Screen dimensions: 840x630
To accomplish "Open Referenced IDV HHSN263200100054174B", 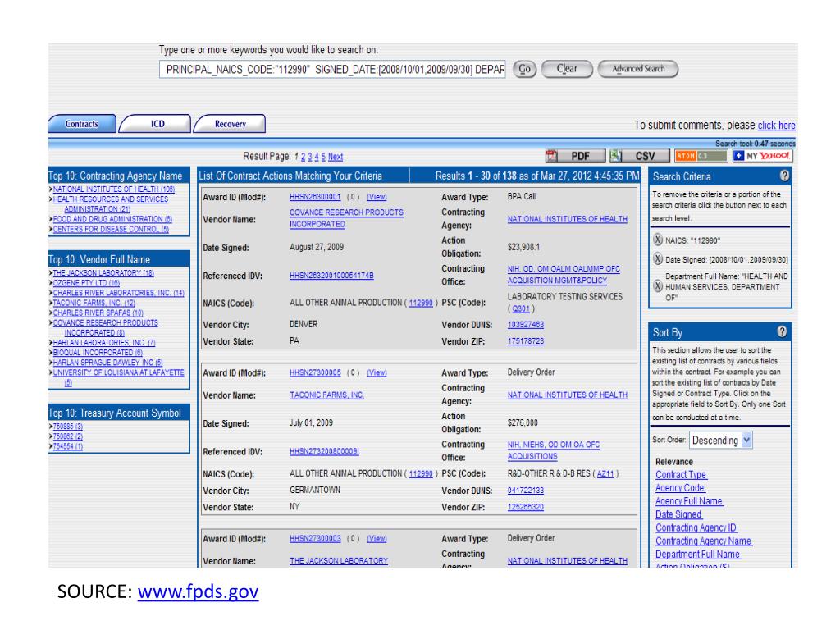I will coord(331,276).
